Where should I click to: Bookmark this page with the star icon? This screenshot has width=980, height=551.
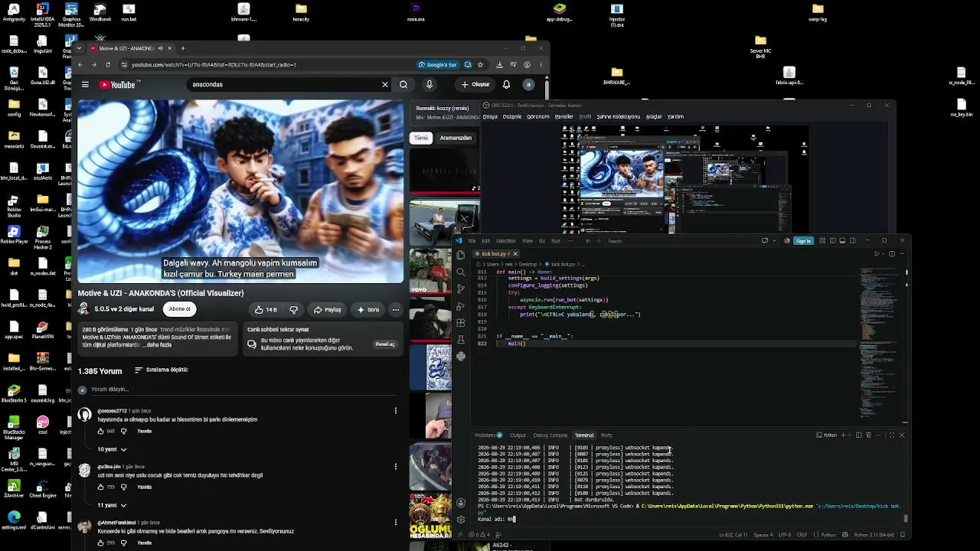coord(480,64)
